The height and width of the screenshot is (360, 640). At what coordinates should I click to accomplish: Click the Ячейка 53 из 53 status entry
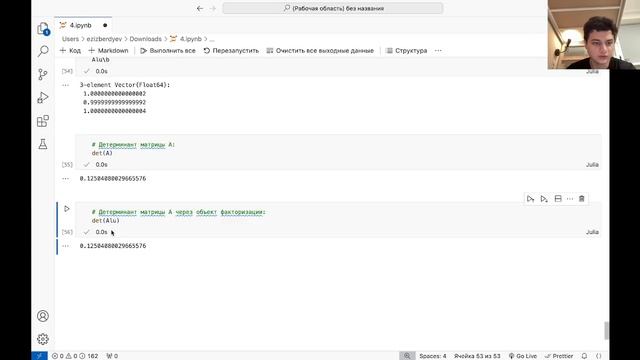(477, 356)
